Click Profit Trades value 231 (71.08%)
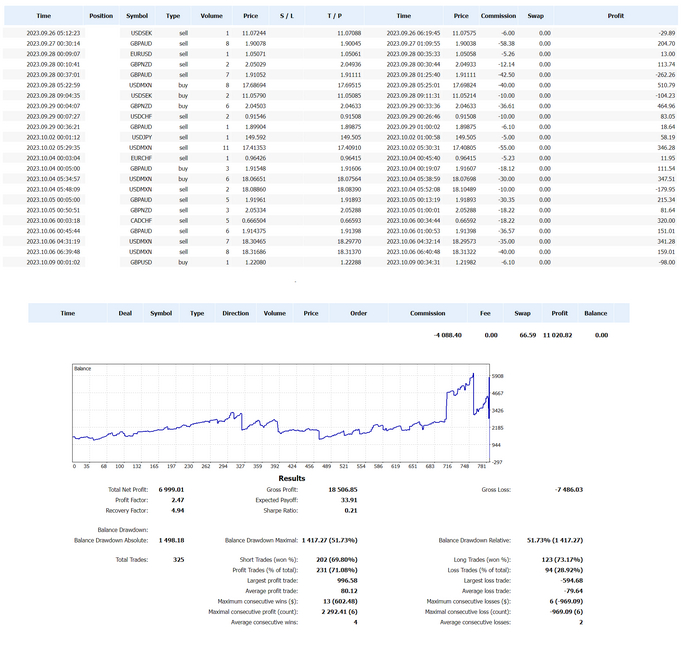This screenshot has width=700, height=648. 339,570
